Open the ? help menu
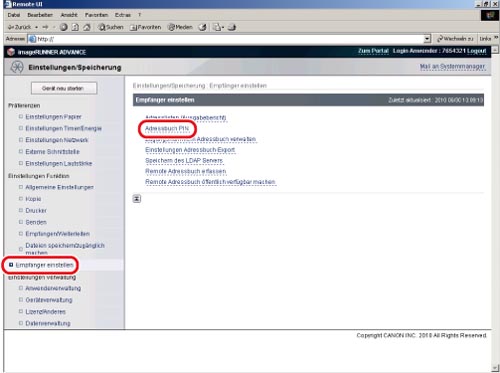Viewport: 500px width, 373px height. [140, 15]
